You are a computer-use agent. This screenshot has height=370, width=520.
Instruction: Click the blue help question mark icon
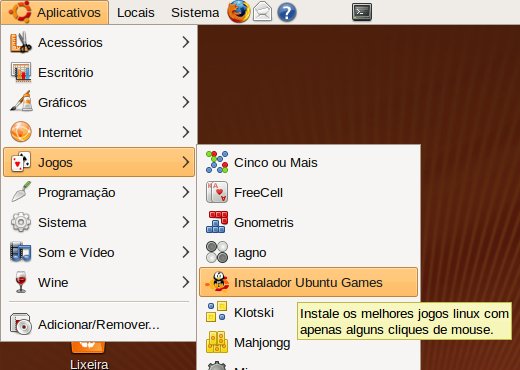(287, 13)
